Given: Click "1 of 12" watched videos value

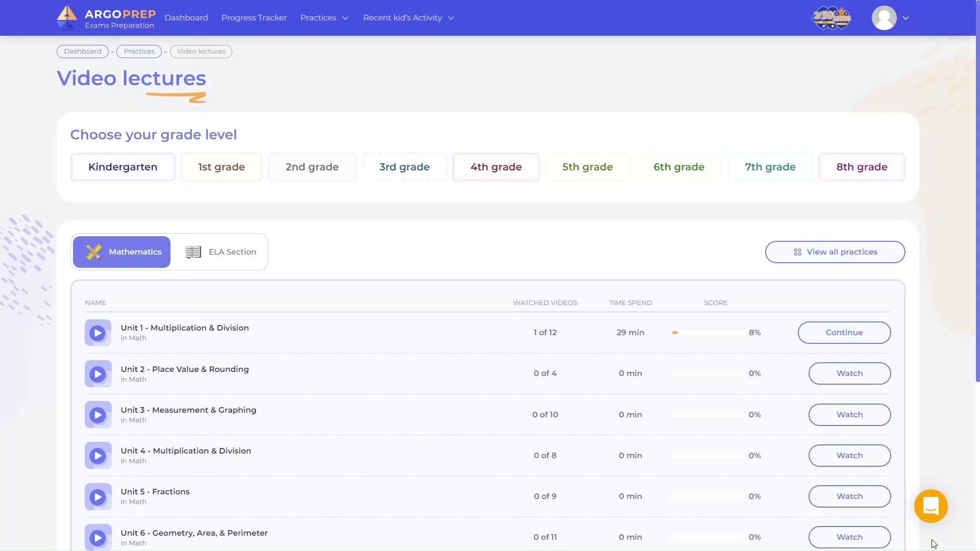Looking at the screenshot, I should 545,333.
